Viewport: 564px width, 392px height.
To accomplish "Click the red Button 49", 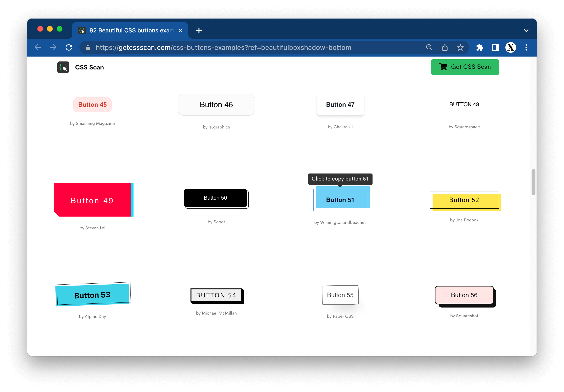I will (x=92, y=200).
